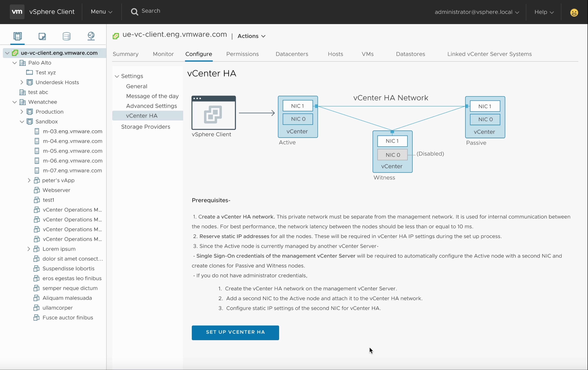The width and height of the screenshot is (588, 370).
Task: Switch to the Summary tab
Action: [x=126, y=54]
